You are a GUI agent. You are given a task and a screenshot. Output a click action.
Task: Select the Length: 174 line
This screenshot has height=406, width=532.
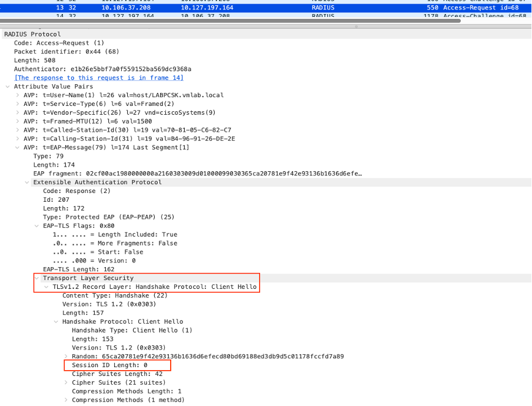[x=54, y=165]
